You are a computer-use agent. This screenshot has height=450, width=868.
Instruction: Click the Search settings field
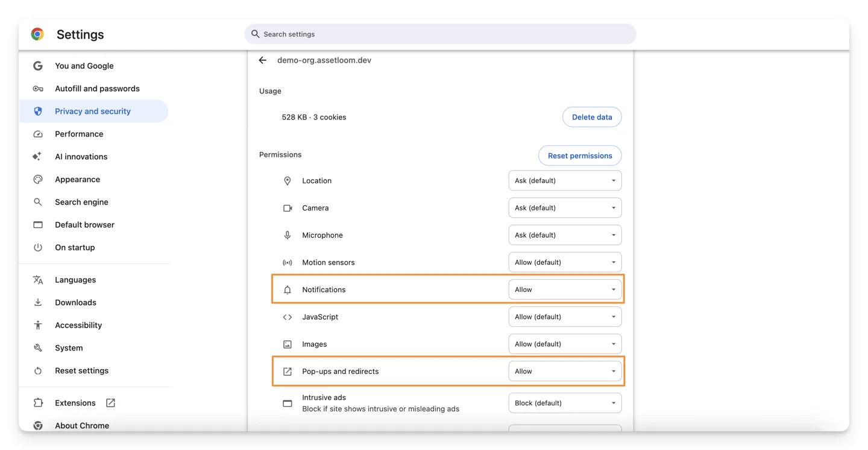coord(440,34)
